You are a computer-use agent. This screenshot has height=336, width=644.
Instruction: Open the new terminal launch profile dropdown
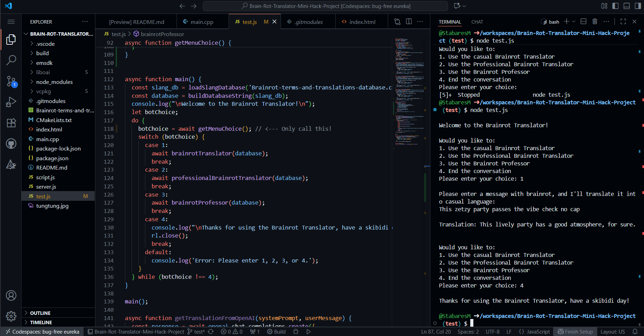tap(574, 21)
